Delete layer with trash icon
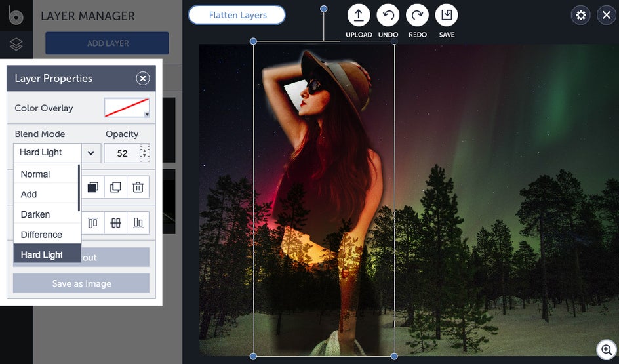 point(138,187)
